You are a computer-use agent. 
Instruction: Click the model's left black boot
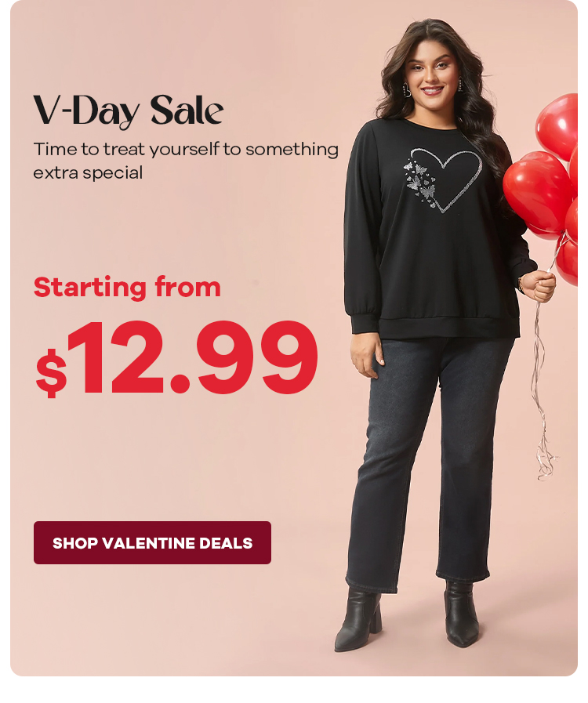click(461, 614)
